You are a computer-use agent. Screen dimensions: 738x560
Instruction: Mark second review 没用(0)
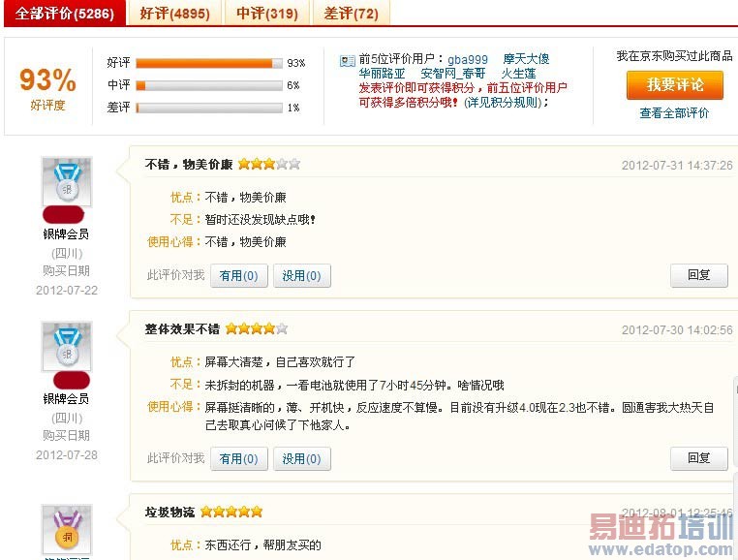click(x=302, y=458)
